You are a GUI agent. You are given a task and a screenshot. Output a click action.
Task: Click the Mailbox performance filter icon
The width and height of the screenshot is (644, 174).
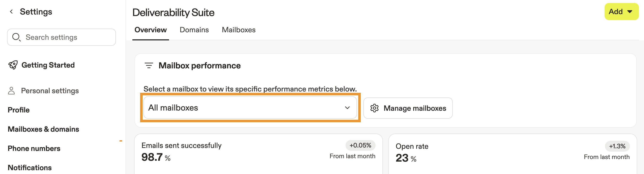pos(149,66)
